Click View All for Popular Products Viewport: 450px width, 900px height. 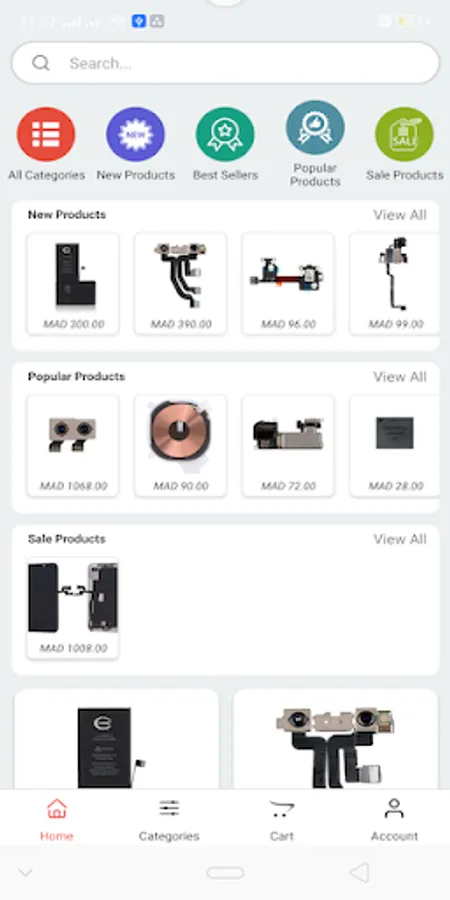coord(399,377)
